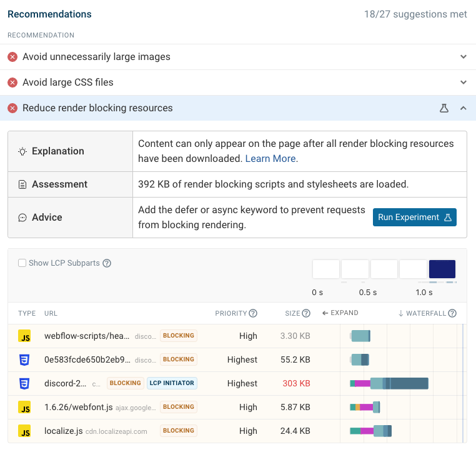Click the CSS file icon for the discord-2 stylesheet
The image size is (476, 452).
coord(24,383)
